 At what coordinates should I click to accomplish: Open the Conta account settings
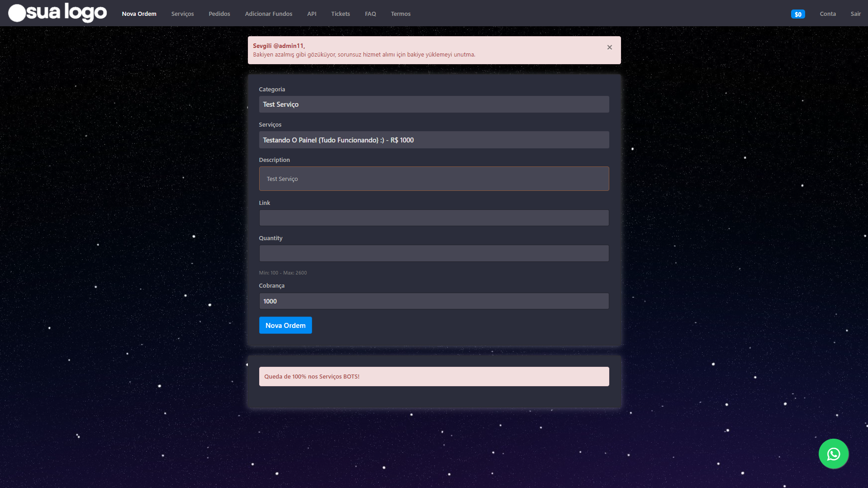click(x=827, y=14)
